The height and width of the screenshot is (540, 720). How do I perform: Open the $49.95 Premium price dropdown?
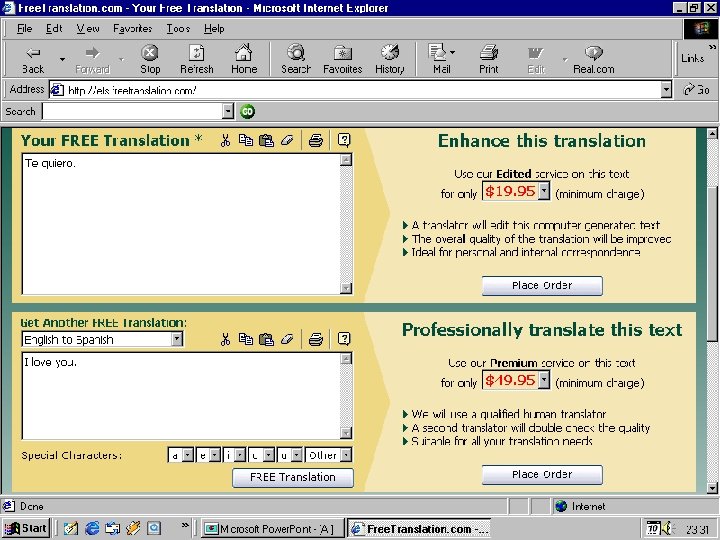[x=544, y=380]
